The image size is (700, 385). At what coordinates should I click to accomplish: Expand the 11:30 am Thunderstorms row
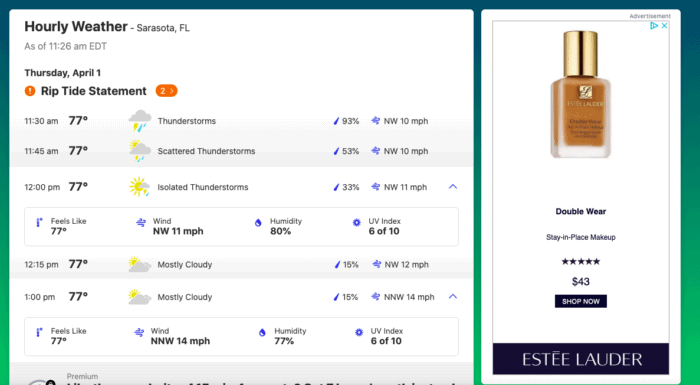tap(241, 121)
